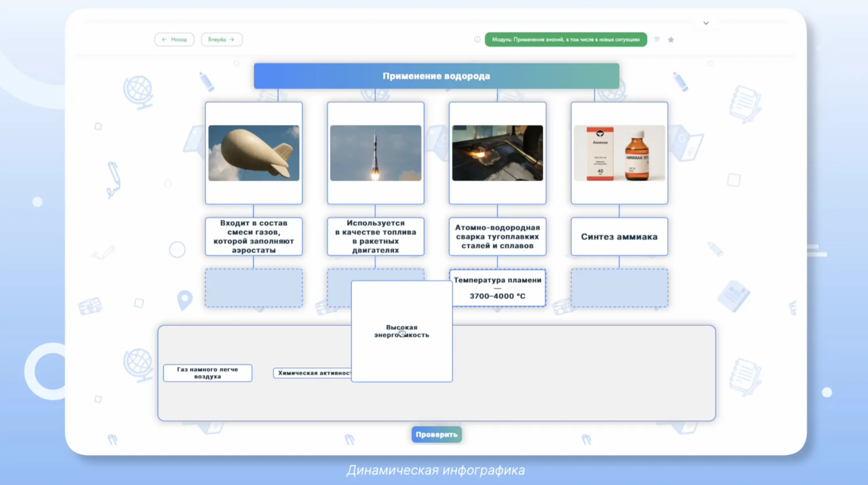
Task: Click the 'Синтез аммиака' label box
Action: (619, 236)
